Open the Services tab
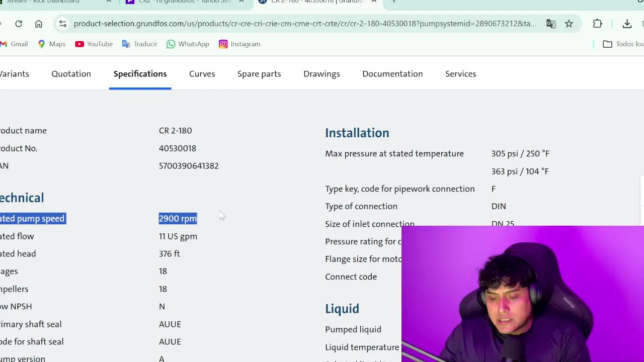The width and height of the screenshot is (644, 362). pos(460,74)
